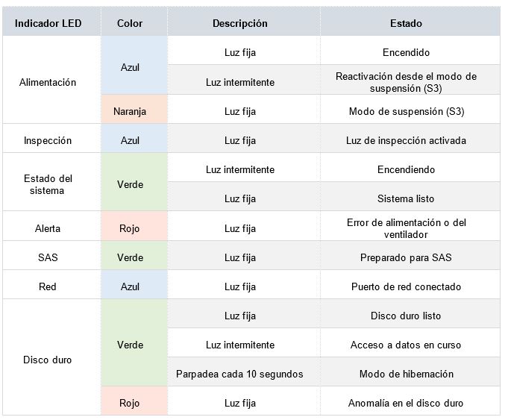Select the Luz de inspección activada cell

click(406, 140)
